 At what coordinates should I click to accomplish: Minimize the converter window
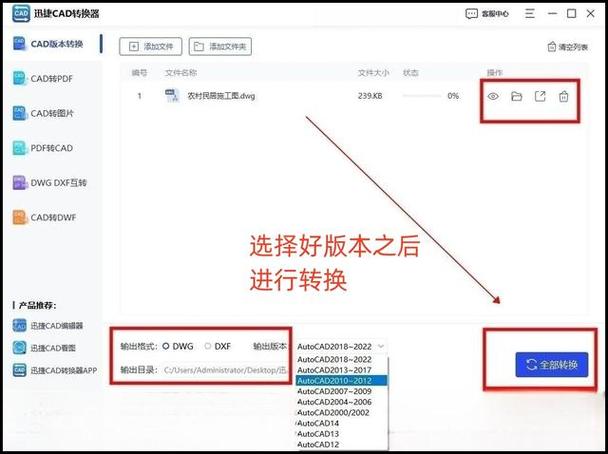tap(552, 14)
